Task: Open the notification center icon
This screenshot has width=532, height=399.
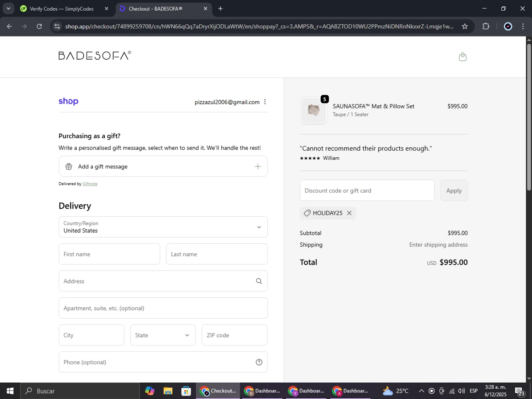Action: pos(520,391)
